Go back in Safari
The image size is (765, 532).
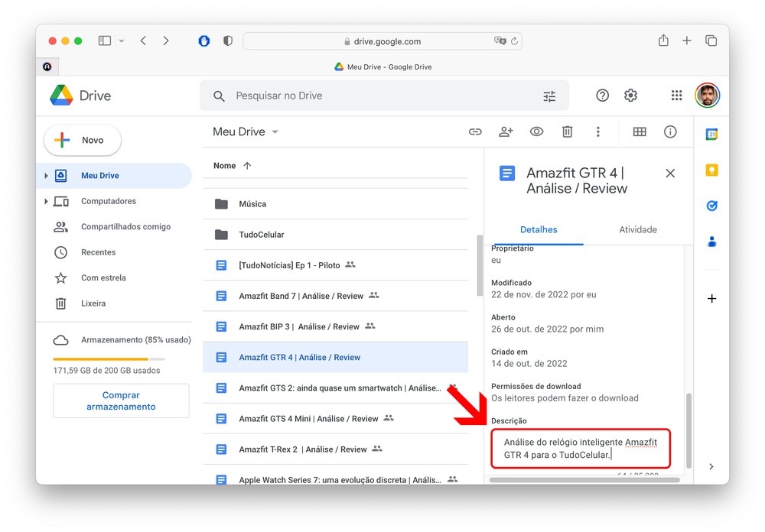click(x=143, y=41)
